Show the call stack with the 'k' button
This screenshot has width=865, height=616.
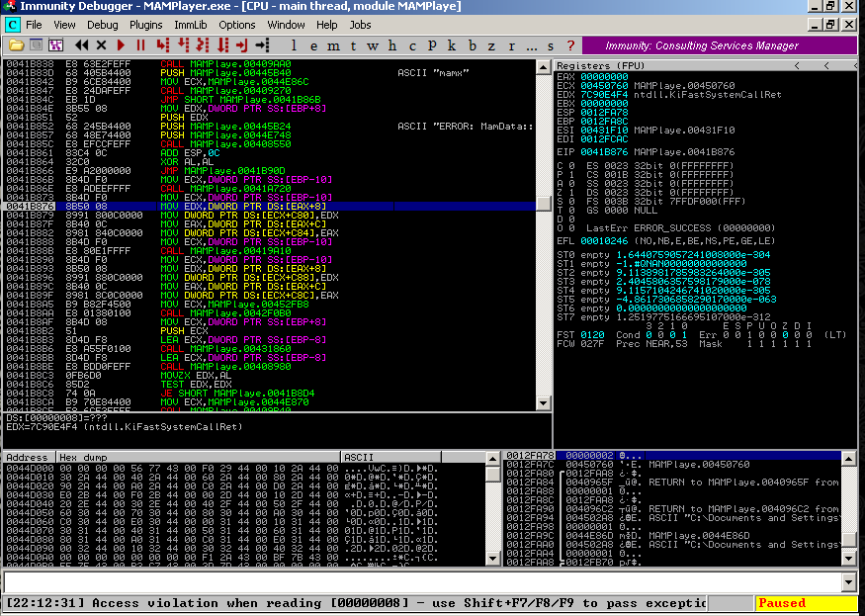pyautogui.click(x=452, y=45)
